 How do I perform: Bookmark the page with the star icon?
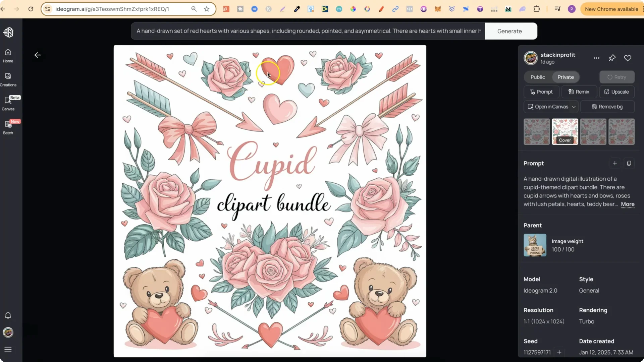(x=207, y=9)
